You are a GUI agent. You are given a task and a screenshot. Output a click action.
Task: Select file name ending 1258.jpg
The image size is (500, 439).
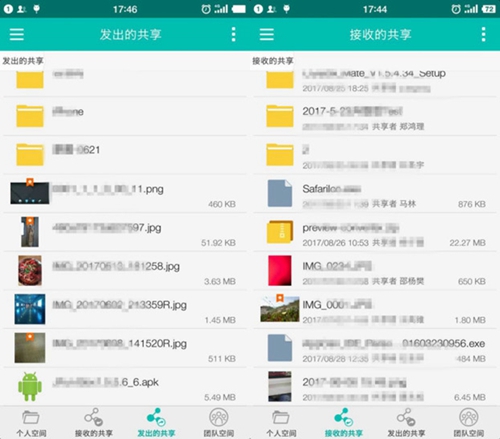(x=116, y=266)
